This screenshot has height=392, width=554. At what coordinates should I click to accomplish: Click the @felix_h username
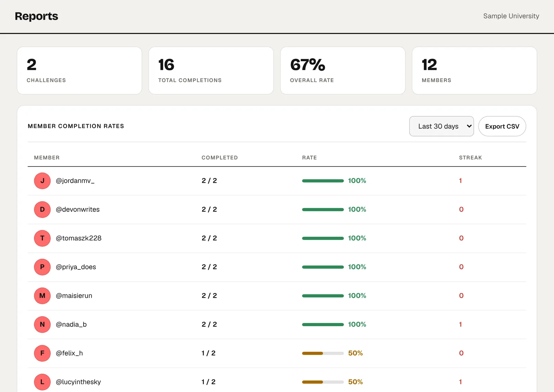(69, 353)
